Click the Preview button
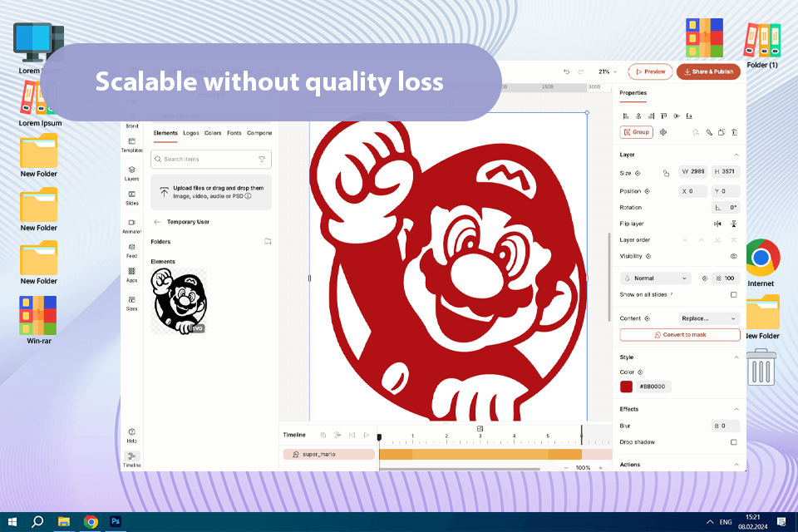 pos(650,71)
